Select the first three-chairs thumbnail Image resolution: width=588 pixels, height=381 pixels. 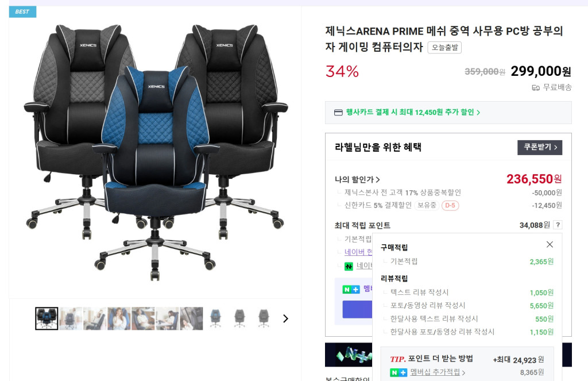tap(47, 319)
